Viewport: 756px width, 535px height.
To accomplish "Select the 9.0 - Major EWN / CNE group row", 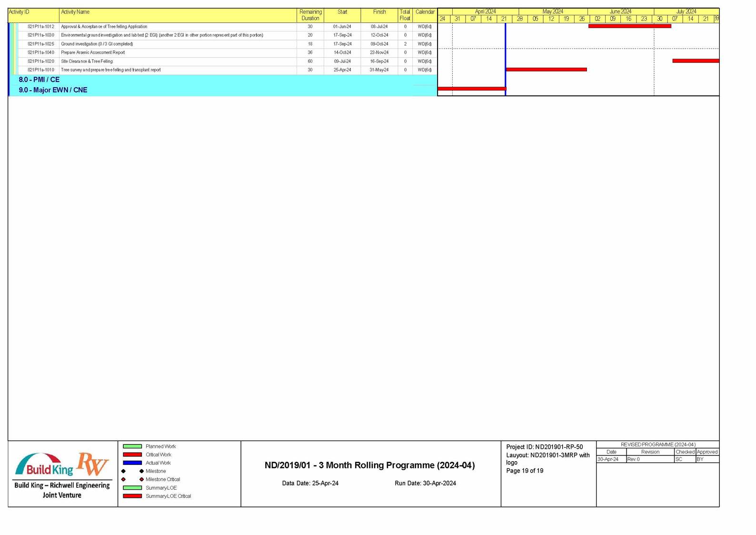I will coord(53,90).
